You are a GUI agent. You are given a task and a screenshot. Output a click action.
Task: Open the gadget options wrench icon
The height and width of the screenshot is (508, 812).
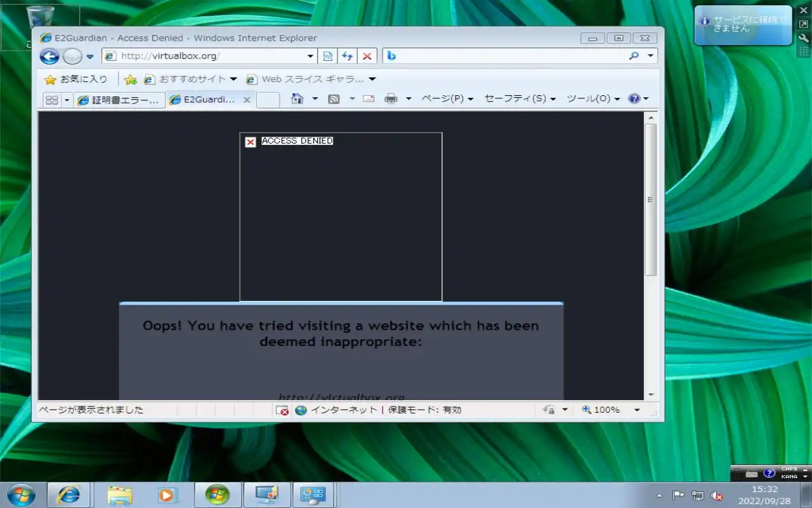[x=803, y=38]
